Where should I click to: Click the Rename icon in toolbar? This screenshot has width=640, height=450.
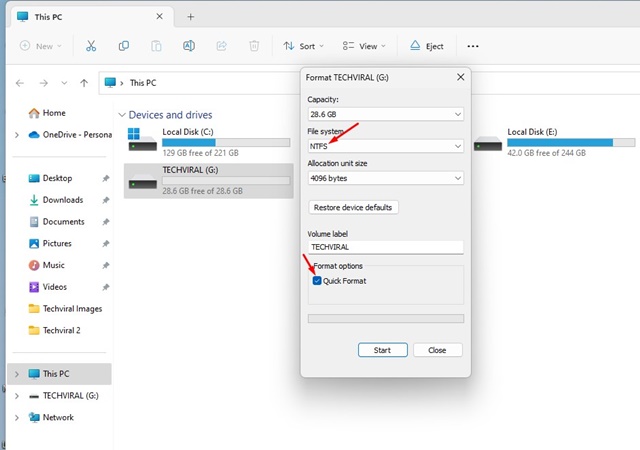(189, 46)
